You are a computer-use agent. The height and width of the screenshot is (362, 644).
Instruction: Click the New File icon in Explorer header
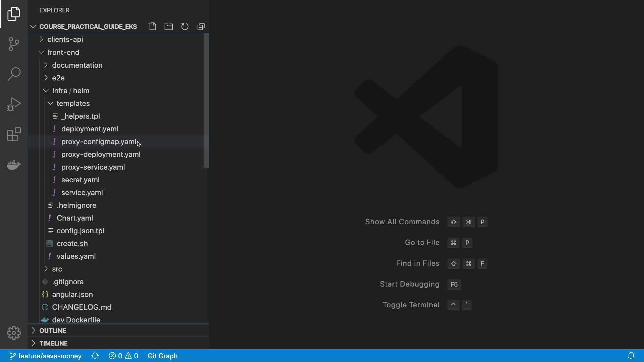pos(152,26)
